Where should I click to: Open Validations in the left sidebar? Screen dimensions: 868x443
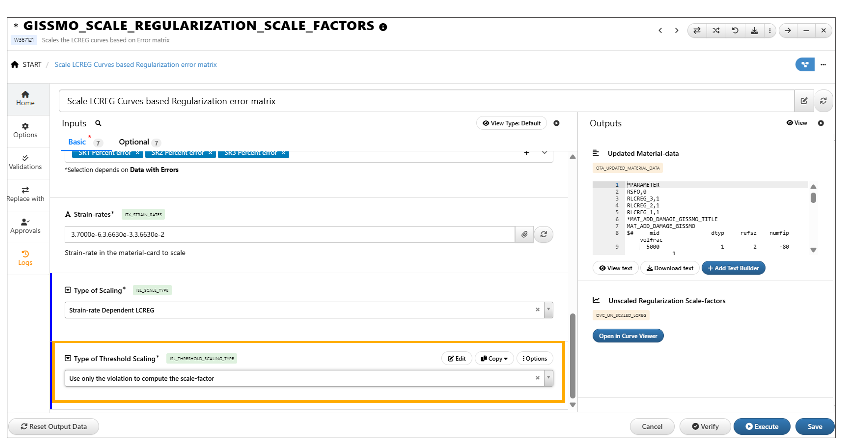point(25,162)
